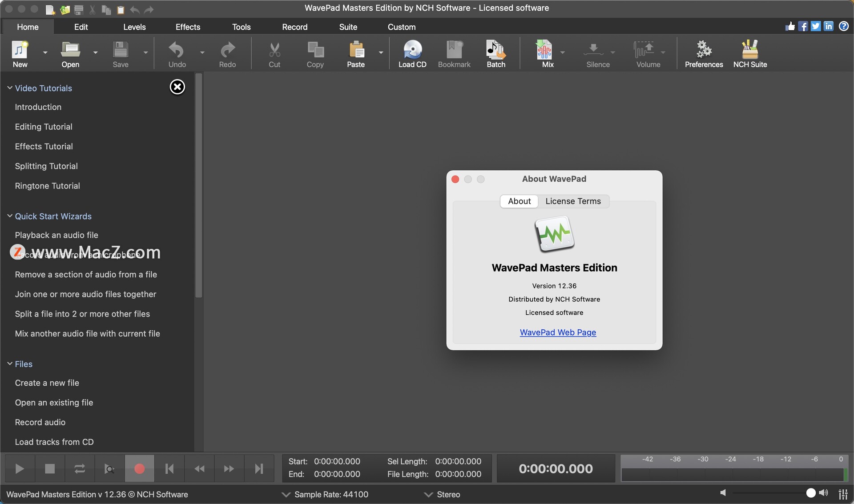
Task: Open the Open button dropdown arrow
Action: [95, 52]
